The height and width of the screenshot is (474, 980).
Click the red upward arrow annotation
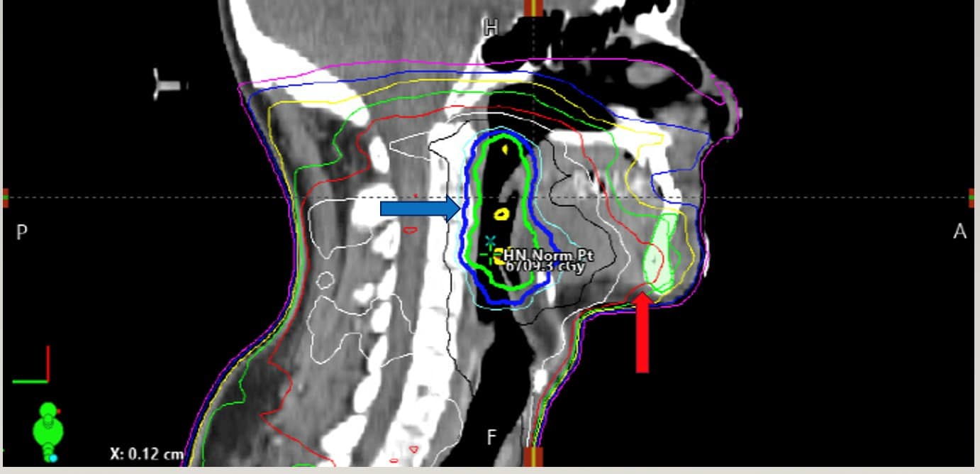[642, 332]
